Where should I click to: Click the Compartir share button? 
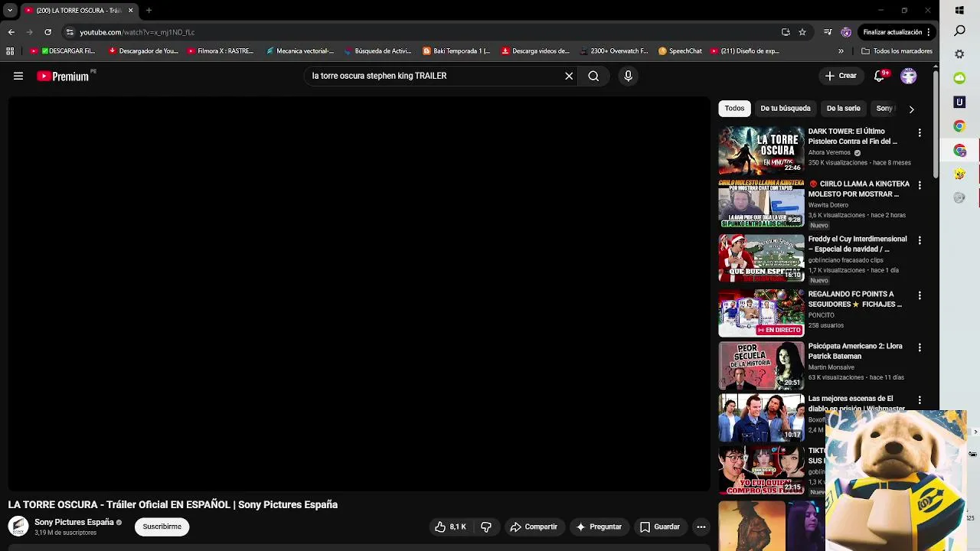coord(534,527)
